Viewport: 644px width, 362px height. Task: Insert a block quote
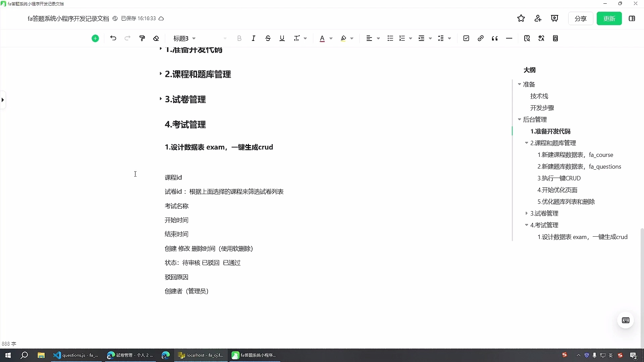495,39
